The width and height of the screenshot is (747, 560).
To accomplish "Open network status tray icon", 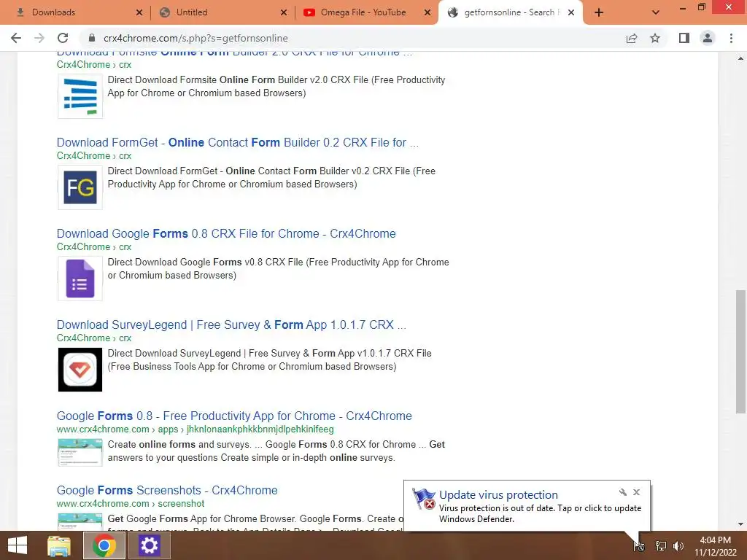I will 660,545.
